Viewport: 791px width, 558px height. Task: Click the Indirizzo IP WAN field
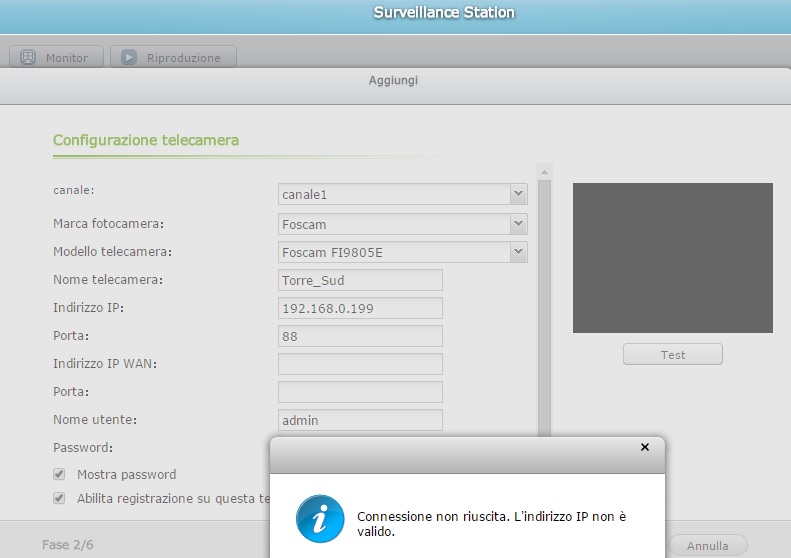360,364
